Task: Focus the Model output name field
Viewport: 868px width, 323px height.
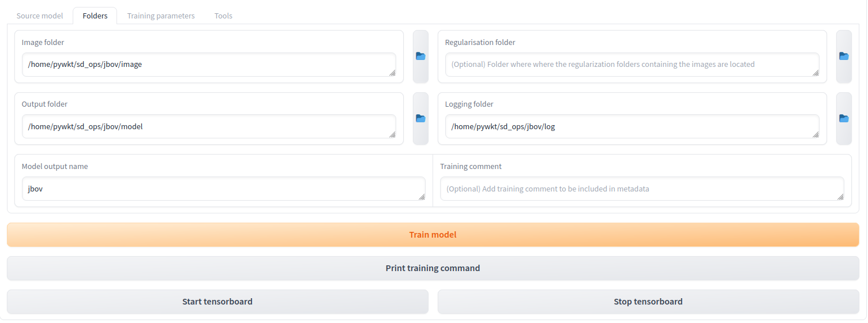Action: pyautogui.click(x=222, y=189)
